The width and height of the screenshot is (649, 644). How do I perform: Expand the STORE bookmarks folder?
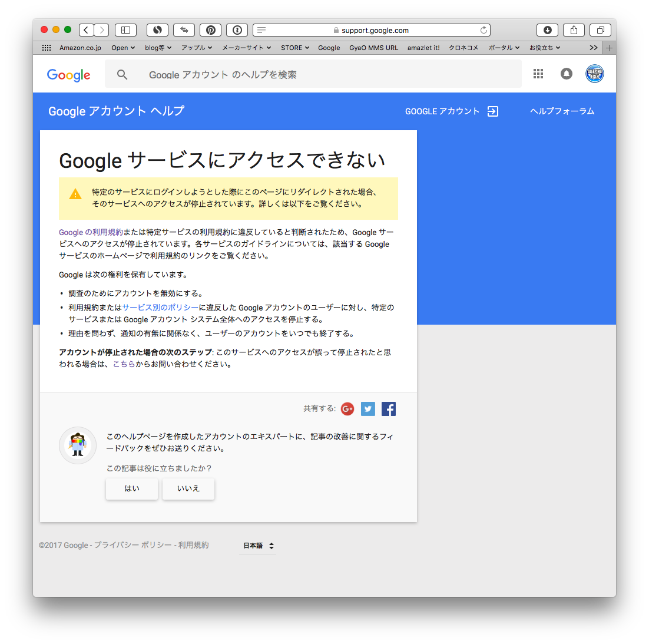295,48
